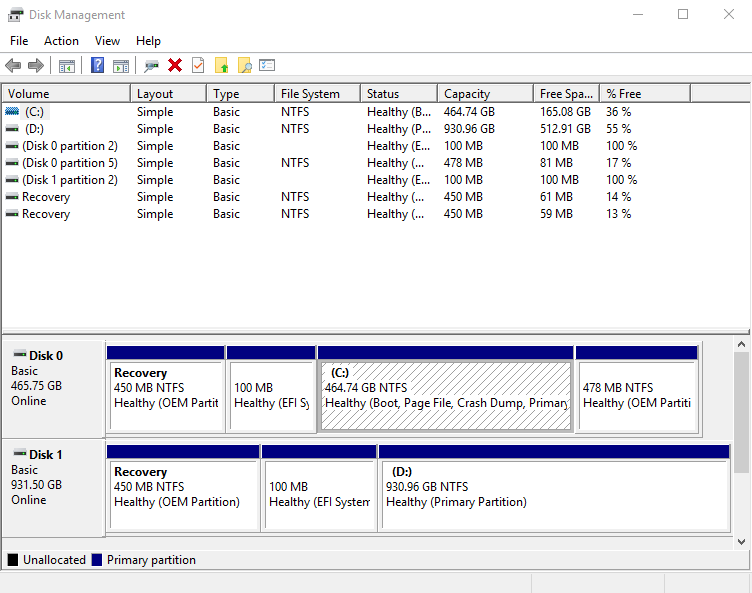Open the Help menu
This screenshot has height=593, width=752.
click(x=148, y=41)
